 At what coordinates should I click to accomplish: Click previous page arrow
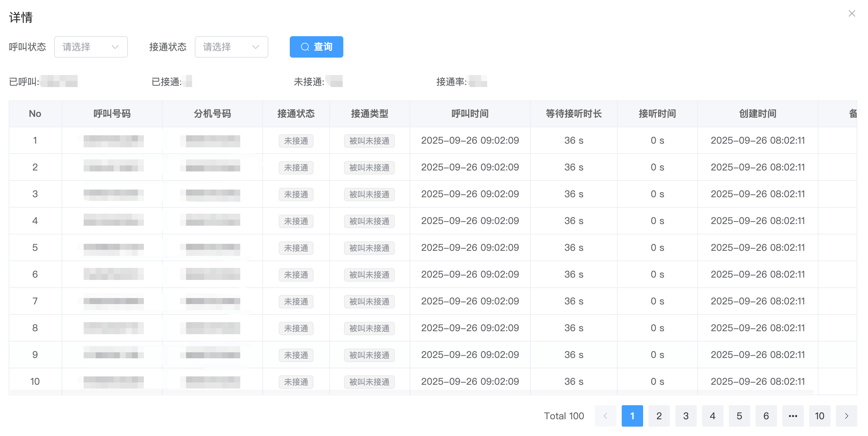(605, 416)
